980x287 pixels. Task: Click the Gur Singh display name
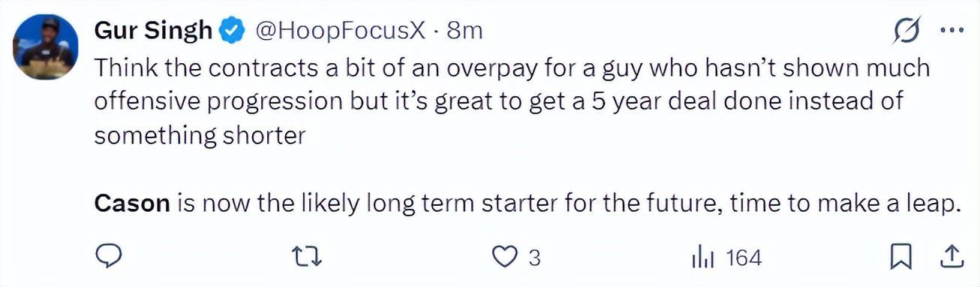pyautogui.click(x=154, y=31)
